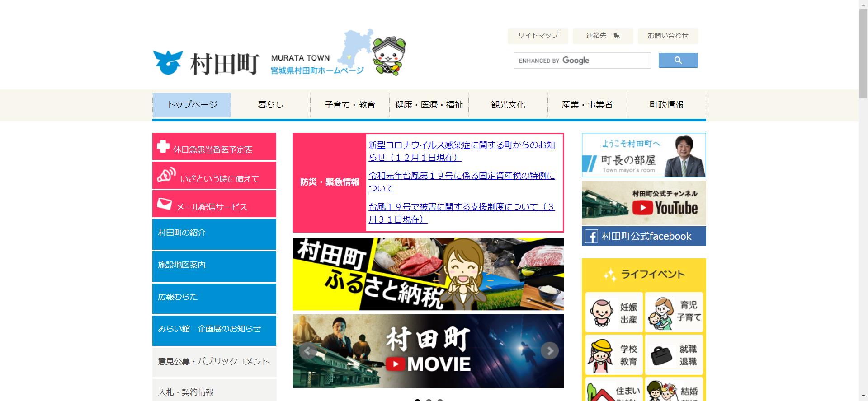Go to the previous carousel slide

coord(307,351)
